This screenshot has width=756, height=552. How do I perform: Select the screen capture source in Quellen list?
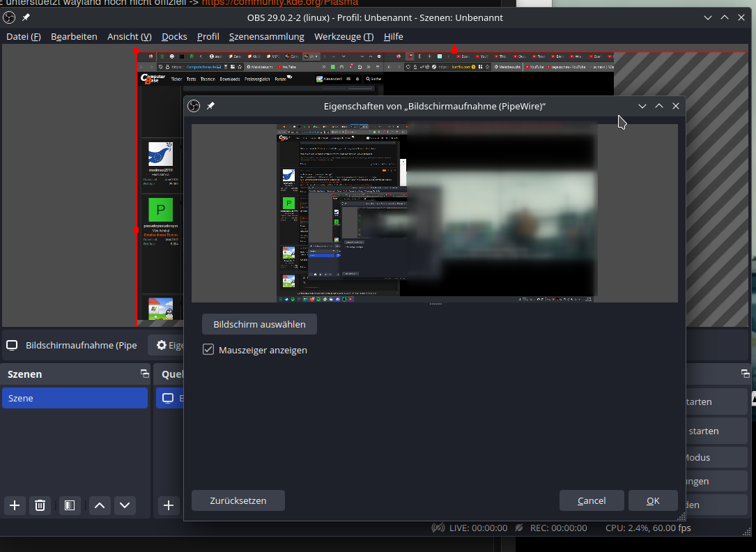click(x=170, y=398)
